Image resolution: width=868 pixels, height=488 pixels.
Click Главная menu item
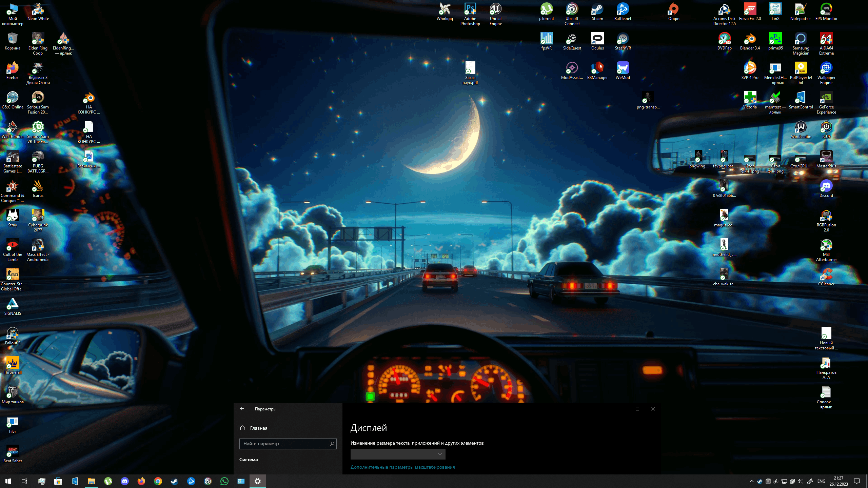point(258,427)
